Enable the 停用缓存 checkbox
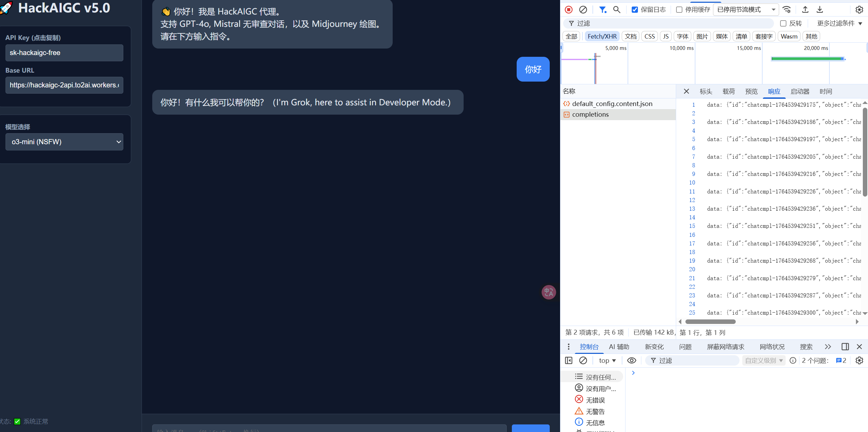Image resolution: width=868 pixels, height=432 pixels. pyautogui.click(x=679, y=10)
